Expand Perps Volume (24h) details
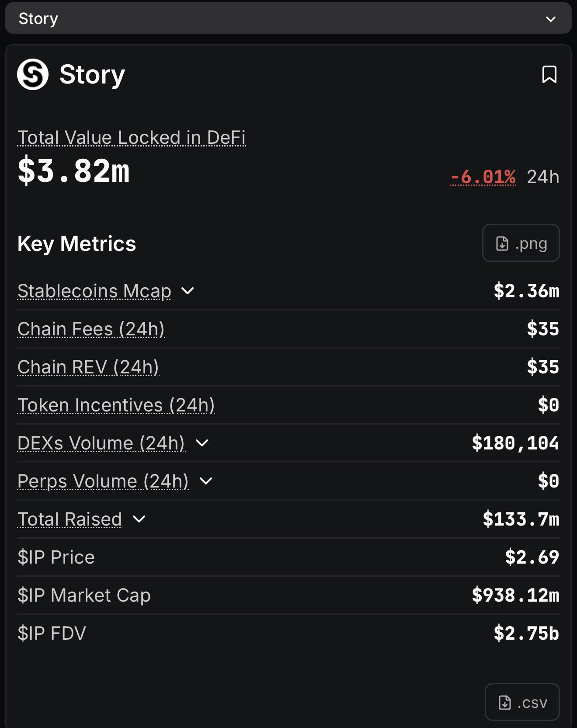Viewport: 577px width, 728px height. (205, 481)
